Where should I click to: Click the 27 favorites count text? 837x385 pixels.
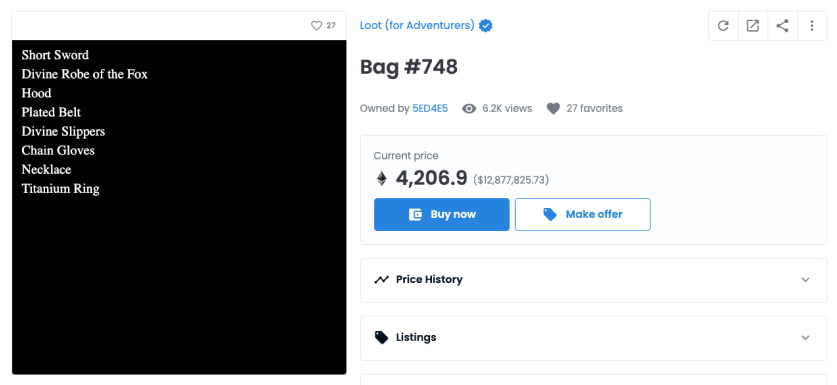point(594,108)
